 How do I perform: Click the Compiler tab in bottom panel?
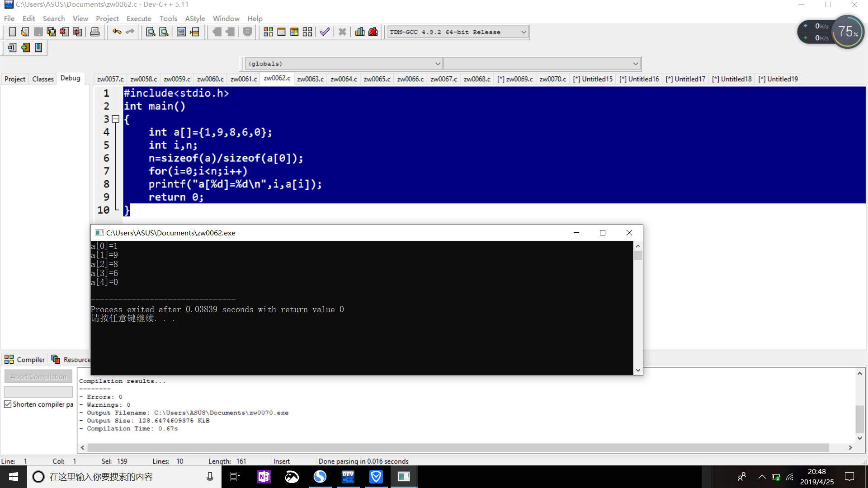[x=25, y=360]
